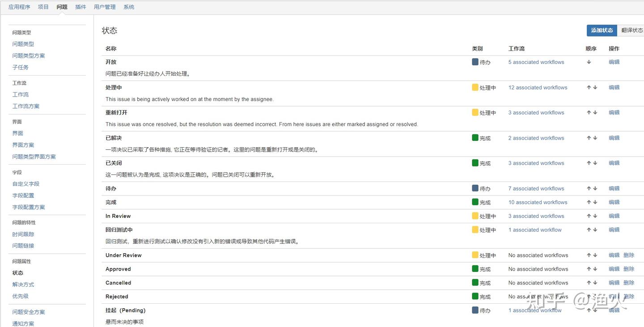The image size is (644, 327).
Task: Delete the Under Review status
Action: [x=629, y=255]
